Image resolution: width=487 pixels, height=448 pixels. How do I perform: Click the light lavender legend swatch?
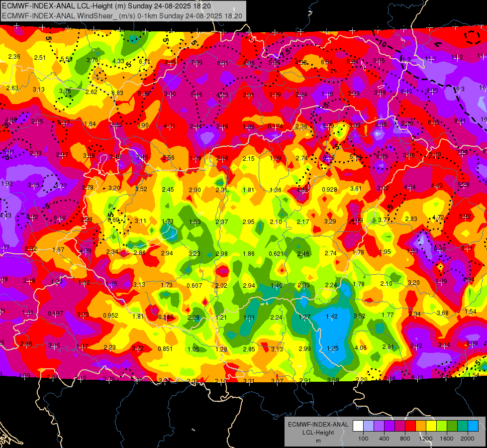click(x=368, y=426)
